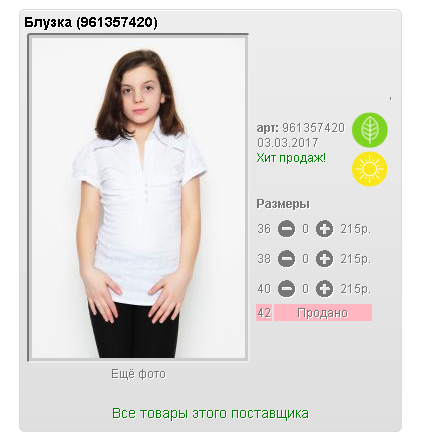Click the blouse product photo
Viewport: 436px width, 436px height.
[138, 198]
